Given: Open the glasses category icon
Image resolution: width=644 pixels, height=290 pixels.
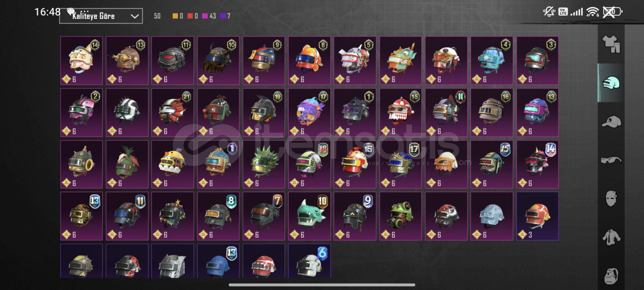Looking at the screenshot, I should point(611,160).
